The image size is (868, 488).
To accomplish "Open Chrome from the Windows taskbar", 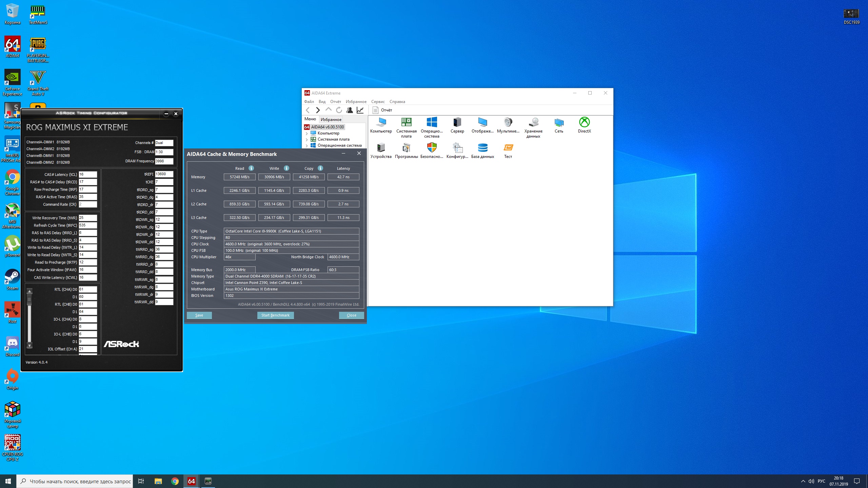I will click(175, 481).
